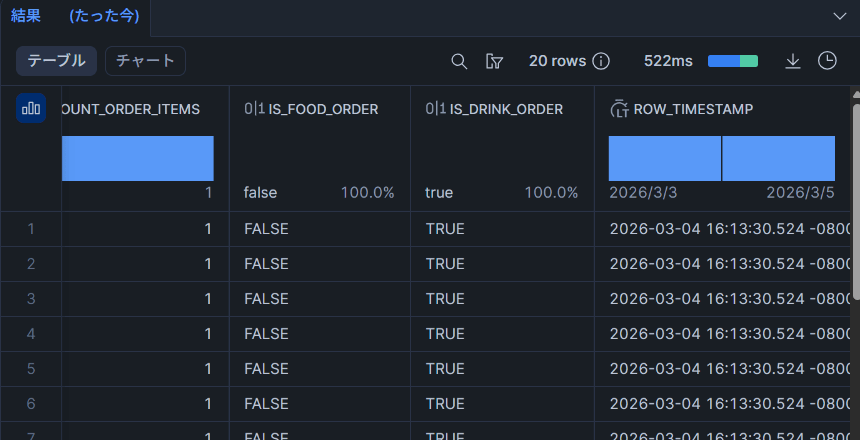This screenshot has width=860, height=440.
Task: Click the filter columns icon
Action: pyautogui.click(x=494, y=61)
